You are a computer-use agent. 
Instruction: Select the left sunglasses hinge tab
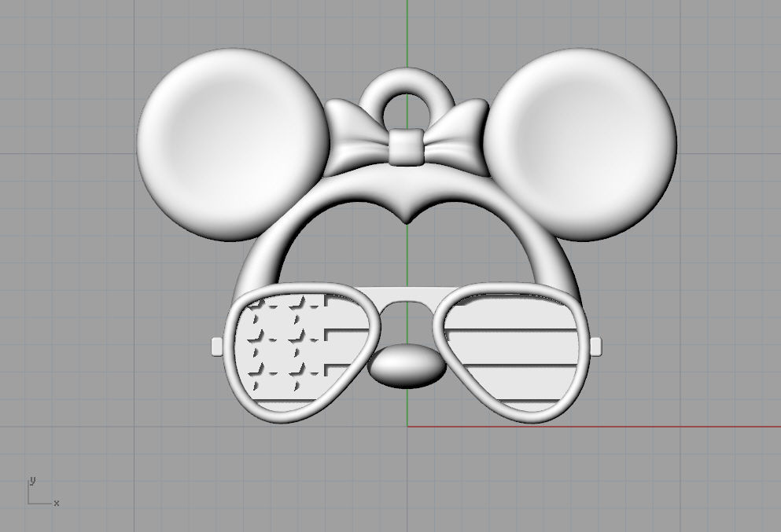[217, 347]
